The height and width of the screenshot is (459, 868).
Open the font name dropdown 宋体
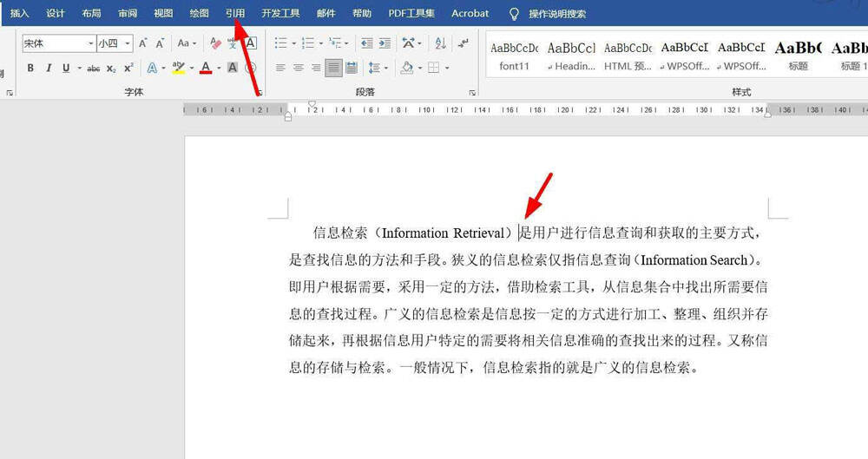click(91, 43)
